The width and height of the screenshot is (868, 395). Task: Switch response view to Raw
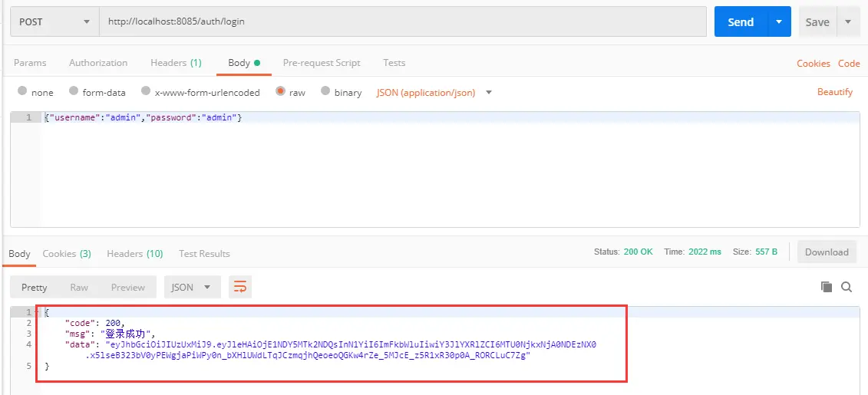[79, 287]
